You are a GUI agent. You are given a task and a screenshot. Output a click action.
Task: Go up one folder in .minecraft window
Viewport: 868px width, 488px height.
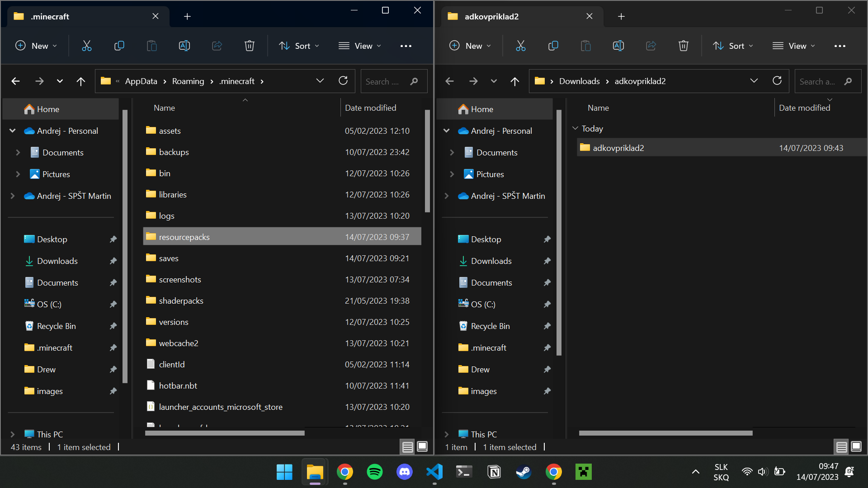[81, 81]
